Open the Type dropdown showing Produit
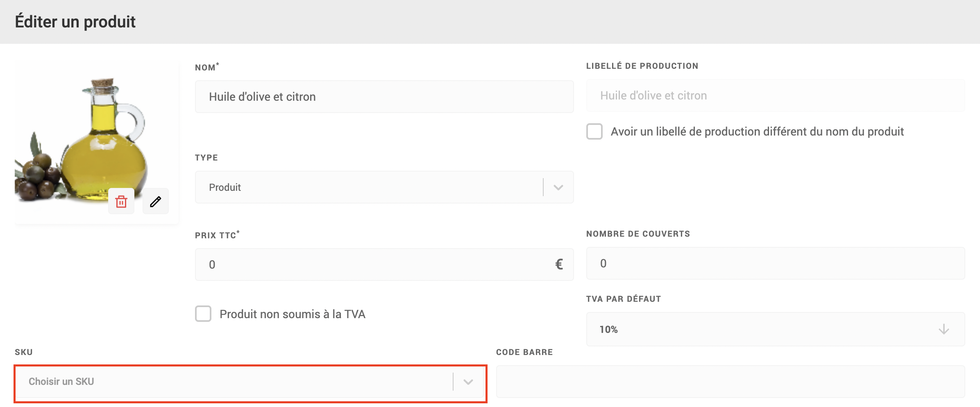This screenshot has height=407, width=980. [369, 188]
